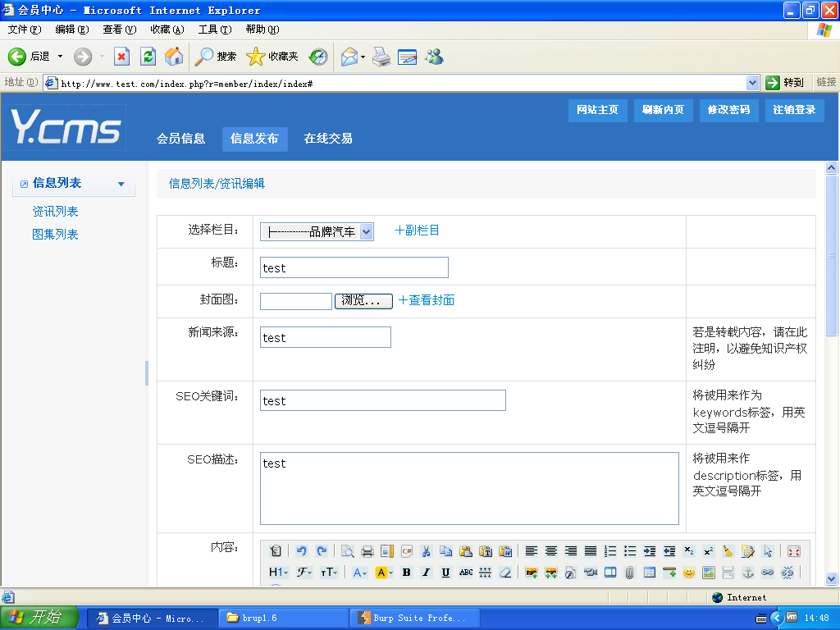Remove formatting with the eraser icon

[505, 572]
